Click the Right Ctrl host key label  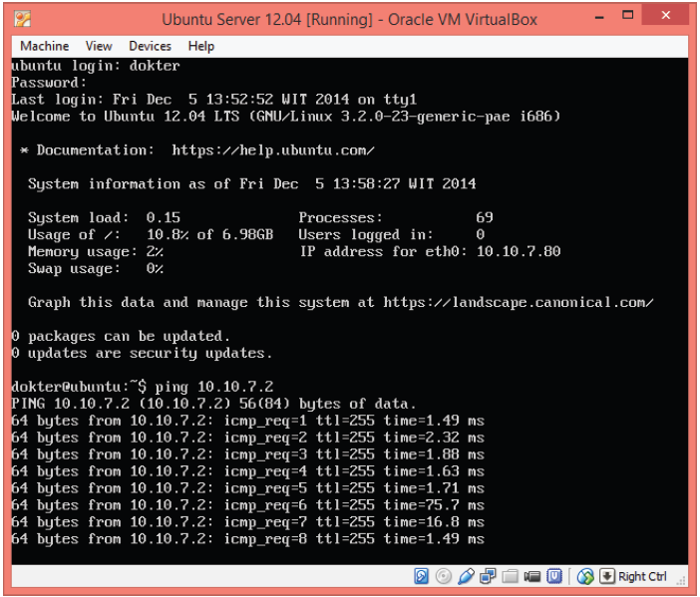point(642,576)
